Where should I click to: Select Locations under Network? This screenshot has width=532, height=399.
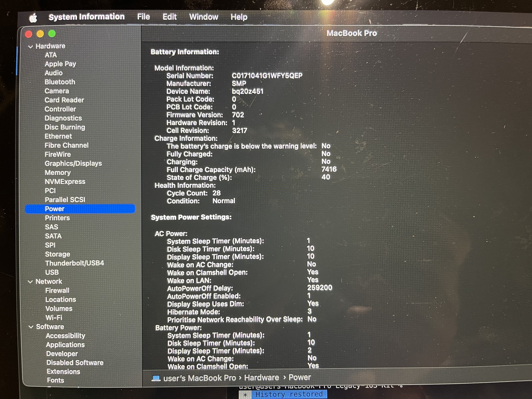[x=61, y=300]
